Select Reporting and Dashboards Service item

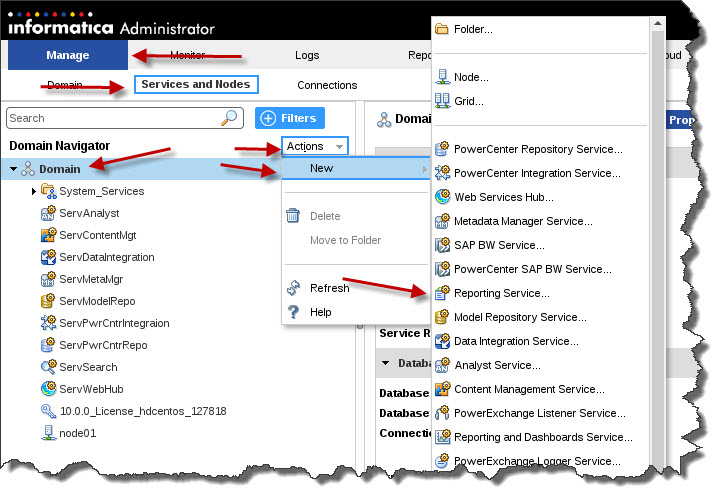543,437
